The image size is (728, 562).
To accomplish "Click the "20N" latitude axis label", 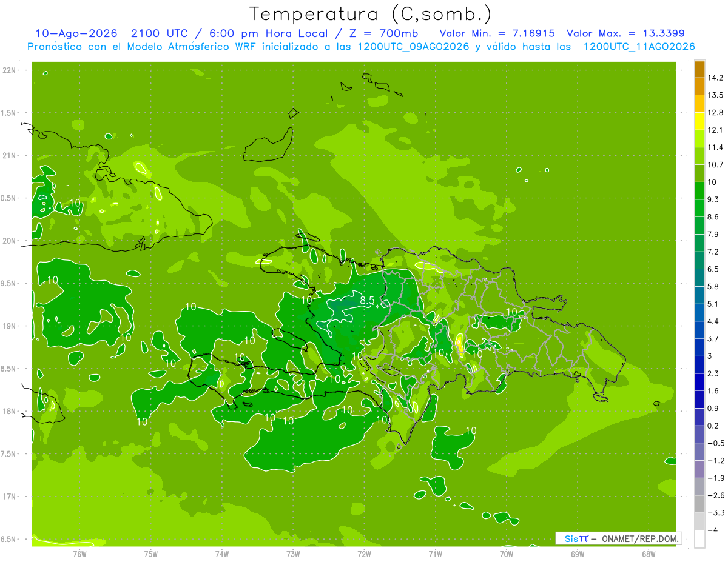I will tap(9, 241).
